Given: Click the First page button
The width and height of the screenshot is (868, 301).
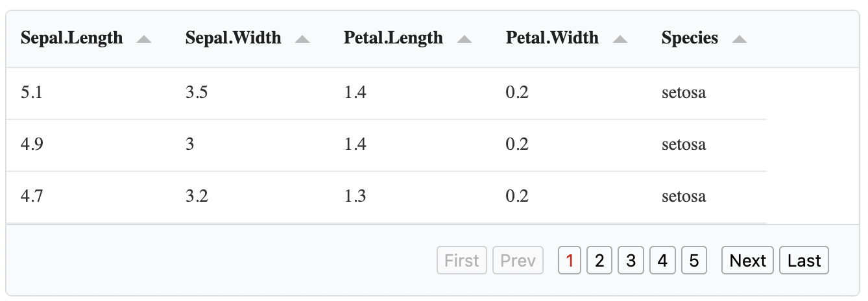Looking at the screenshot, I should click(462, 261).
